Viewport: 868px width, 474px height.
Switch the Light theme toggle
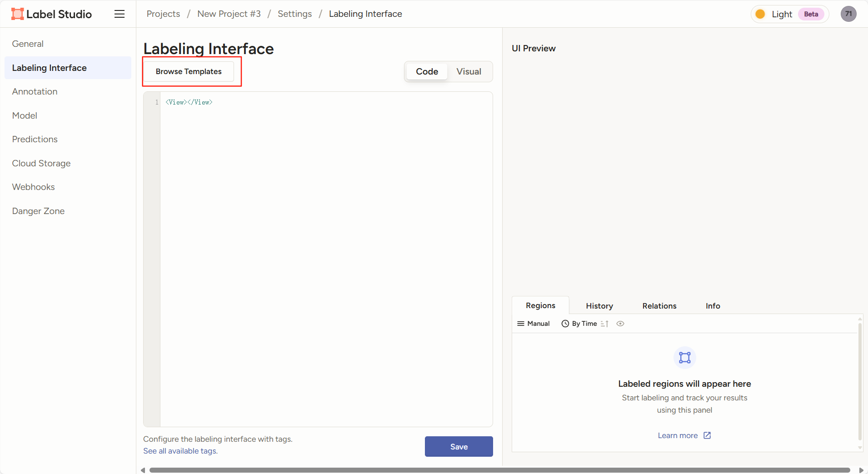[790, 14]
